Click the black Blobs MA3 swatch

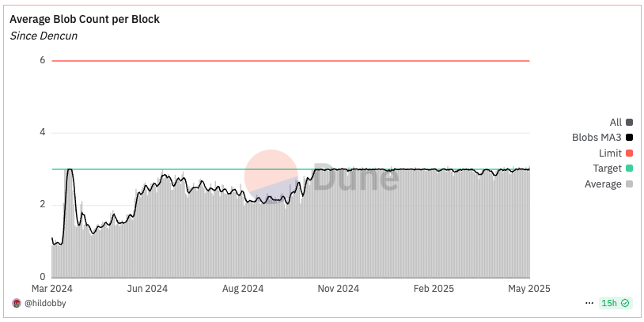[629, 138]
